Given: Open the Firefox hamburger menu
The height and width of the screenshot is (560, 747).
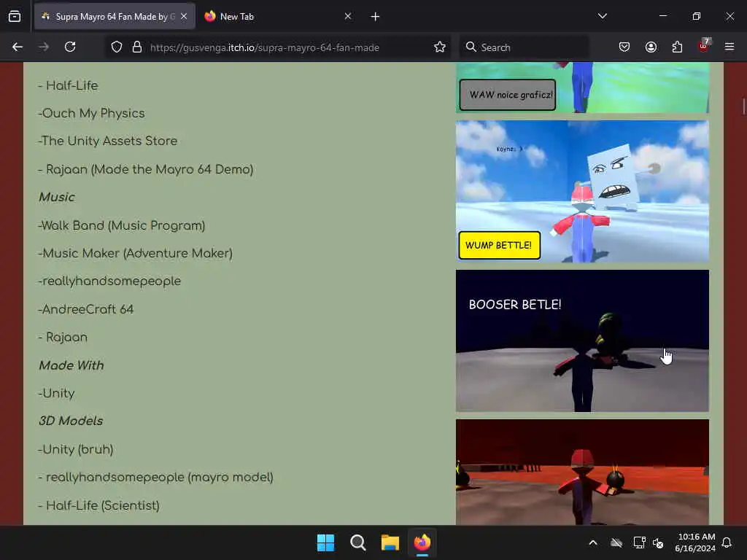Looking at the screenshot, I should point(729,47).
